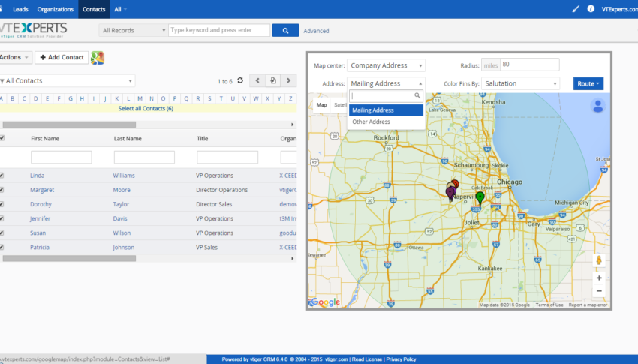The width and height of the screenshot is (638, 364).
Task: Open contact Linda link
Action: tap(37, 176)
